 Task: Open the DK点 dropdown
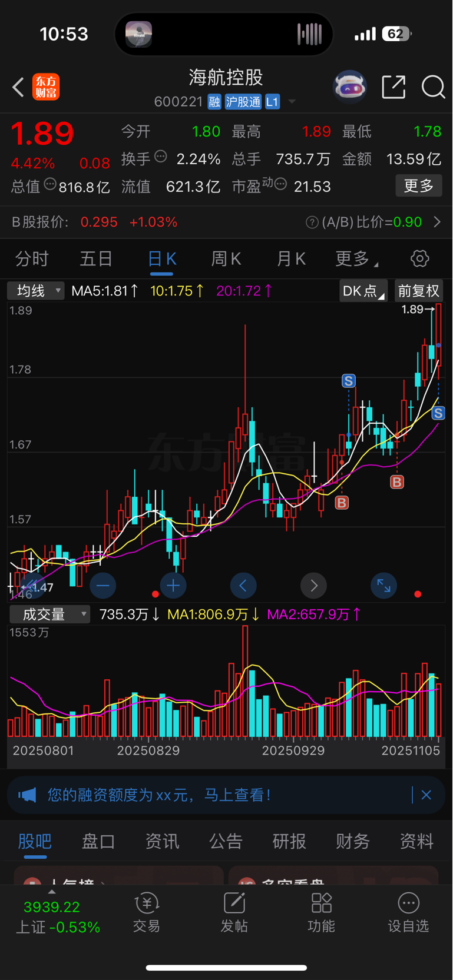coord(363,291)
